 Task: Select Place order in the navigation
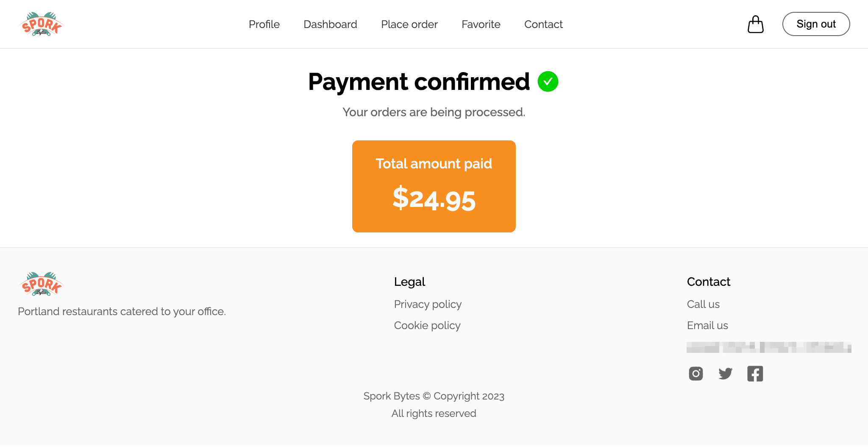[409, 24]
